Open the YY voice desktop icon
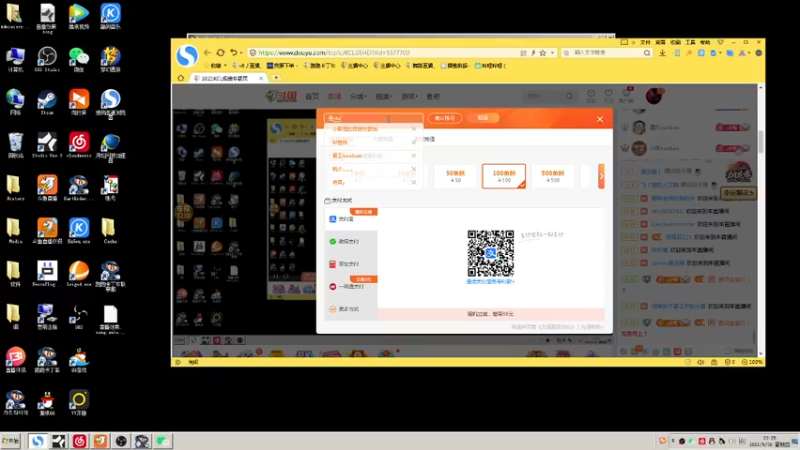This screenshot has width=800, height=450. coord(79,403)
